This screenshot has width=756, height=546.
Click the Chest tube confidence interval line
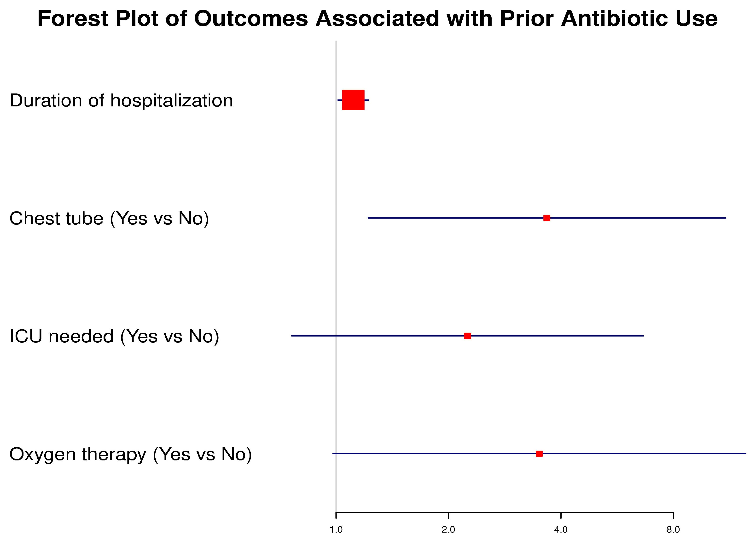[633, 218]
